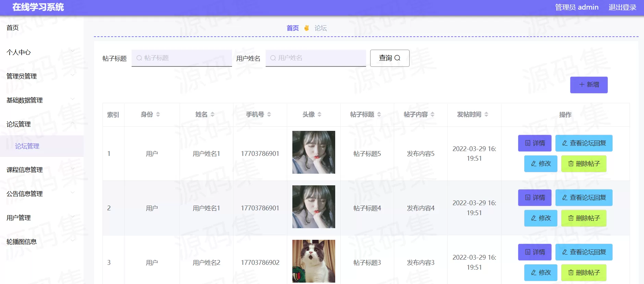Sort the 头像 column using its sort arrows
The height and width of the screenshot is (284, 644).
[319, 114]
